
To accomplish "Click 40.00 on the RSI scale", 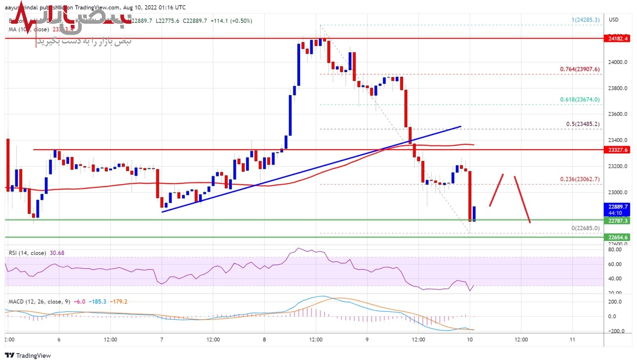I will coord(615,279).
